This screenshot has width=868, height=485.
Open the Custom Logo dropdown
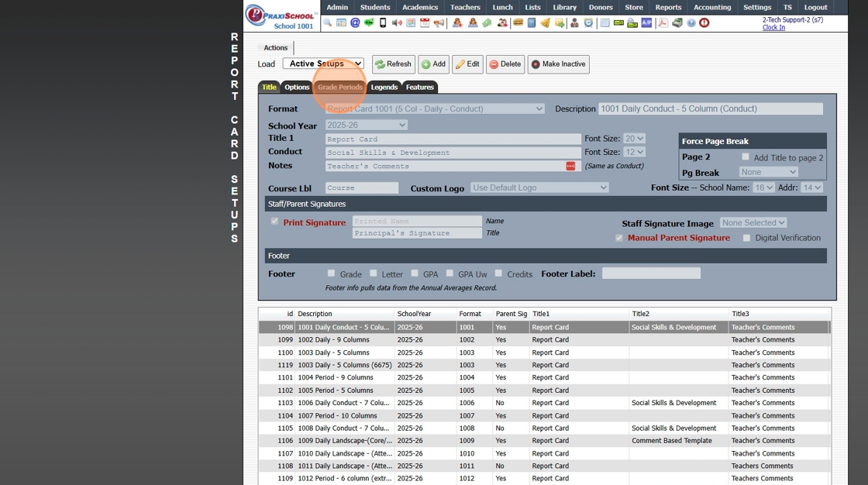[x=539, y=187]
